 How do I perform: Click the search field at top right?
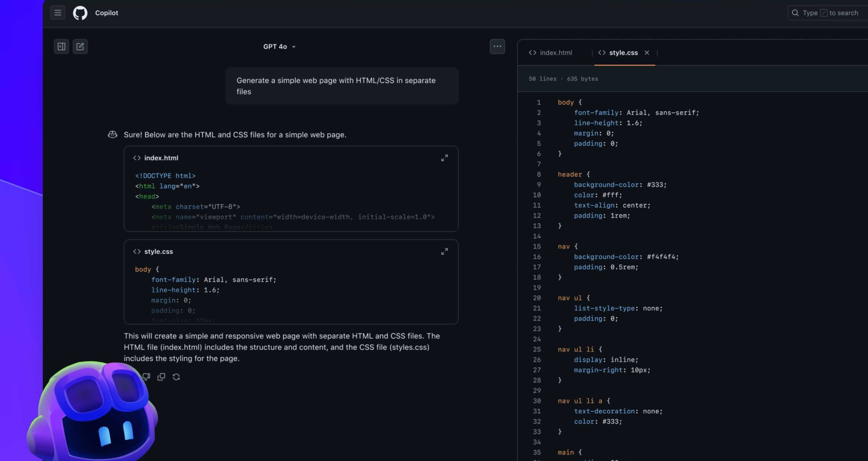[827, 13]
